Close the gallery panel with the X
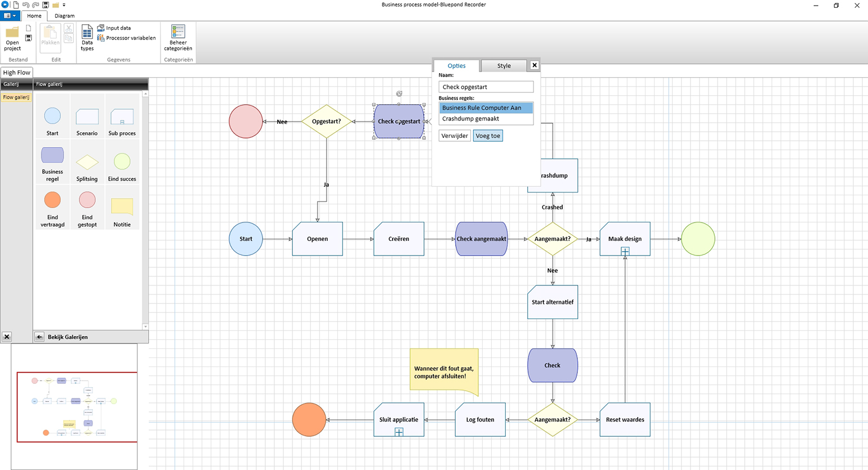The width and height of the screenshot is (868, 470). (7, 337)
